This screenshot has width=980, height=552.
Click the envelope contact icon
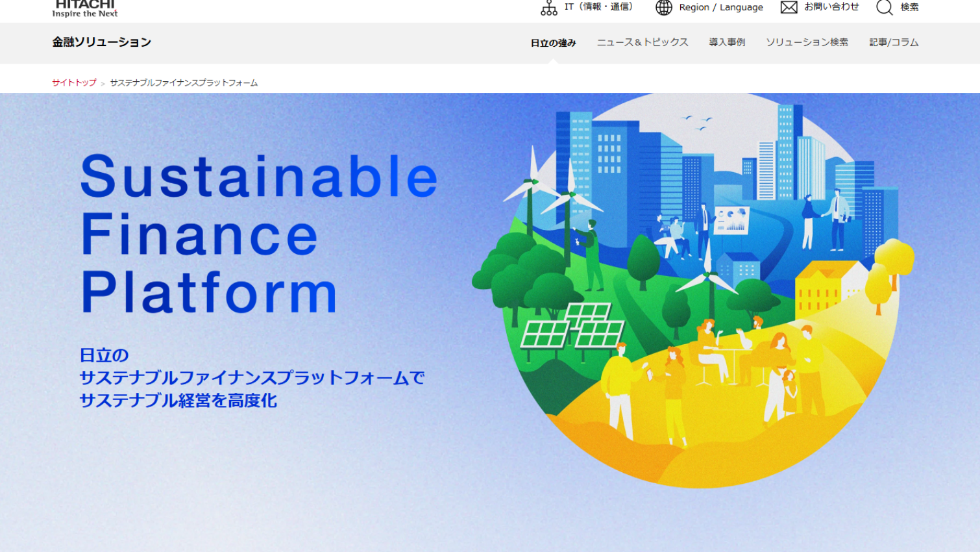[789, 7]
